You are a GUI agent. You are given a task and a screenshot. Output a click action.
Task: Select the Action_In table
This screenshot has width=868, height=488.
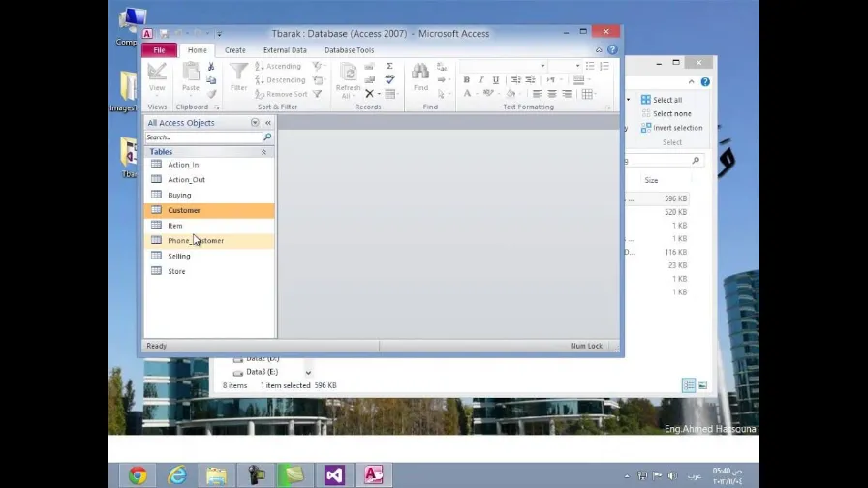(209, 165)
